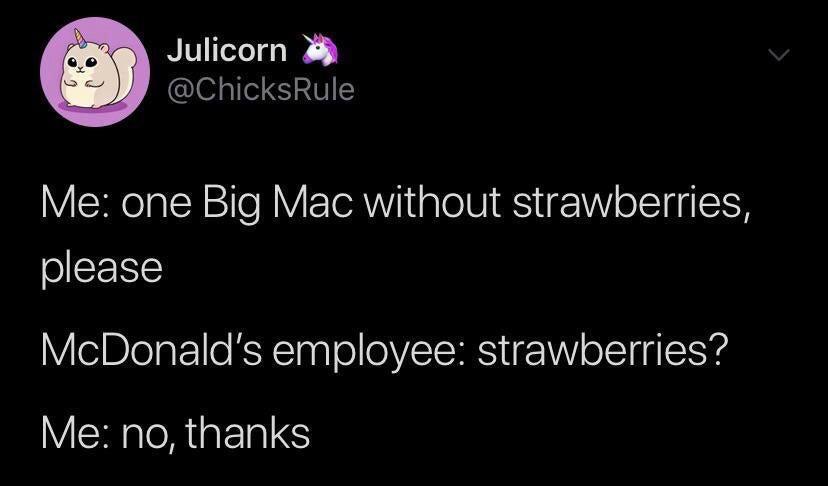Click the word "thanks" in last line

click(247, 432)
